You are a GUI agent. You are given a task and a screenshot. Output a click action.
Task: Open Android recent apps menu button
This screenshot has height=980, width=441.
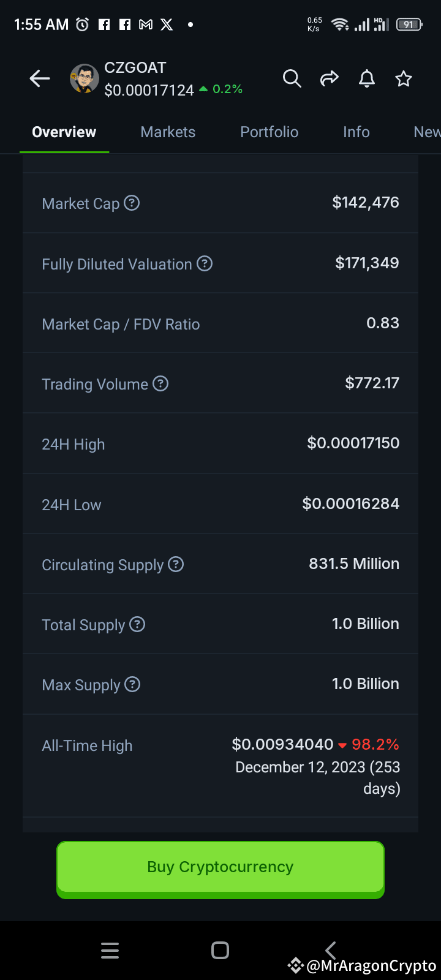110,950
